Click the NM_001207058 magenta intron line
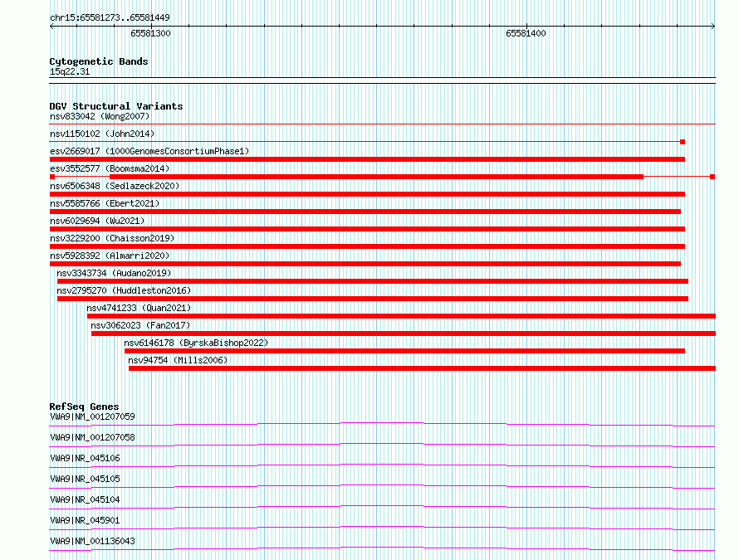739x560 pixels. [x=382, y=445]
